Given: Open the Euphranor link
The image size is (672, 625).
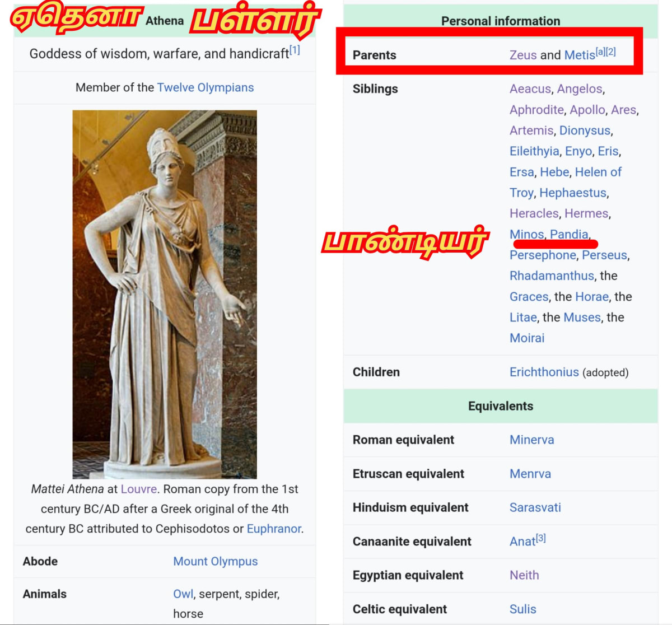Looking at the screenshot, I should [274, 529].
